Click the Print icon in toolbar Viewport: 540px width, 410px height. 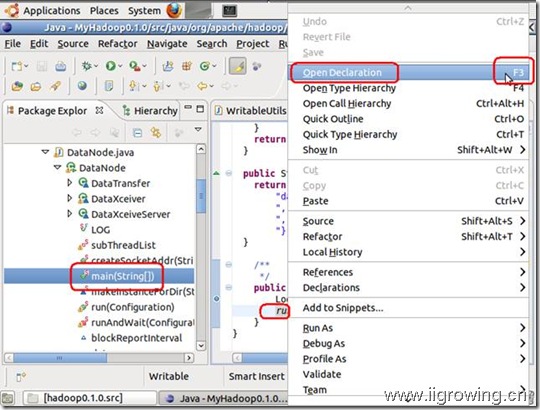pos(61,66)
